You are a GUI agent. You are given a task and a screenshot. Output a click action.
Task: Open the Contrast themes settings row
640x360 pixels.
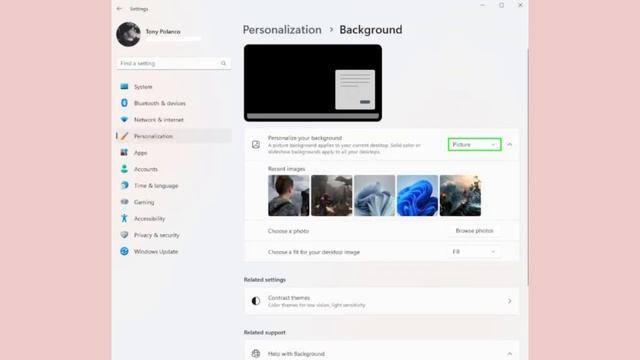pyautogui.click(x=382, y=301)
